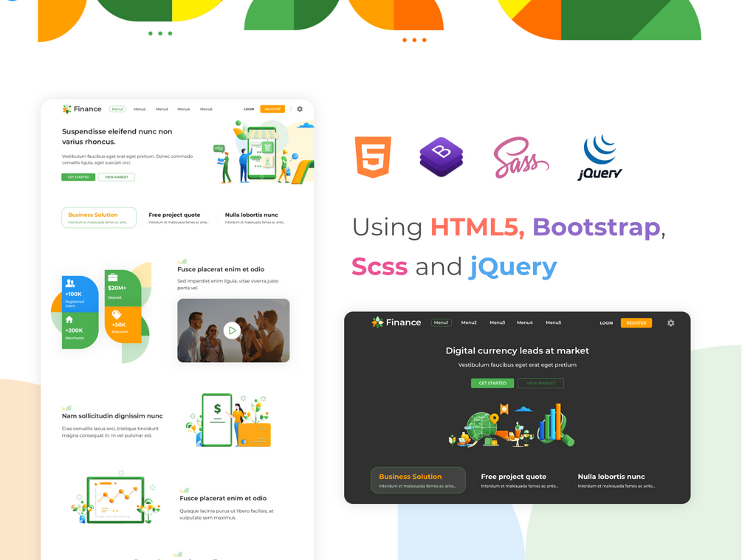The width and height of the screenshot is (742, 560).
Task: Open settings gear in light Finance mockup
Action: [x=300, y=108]
